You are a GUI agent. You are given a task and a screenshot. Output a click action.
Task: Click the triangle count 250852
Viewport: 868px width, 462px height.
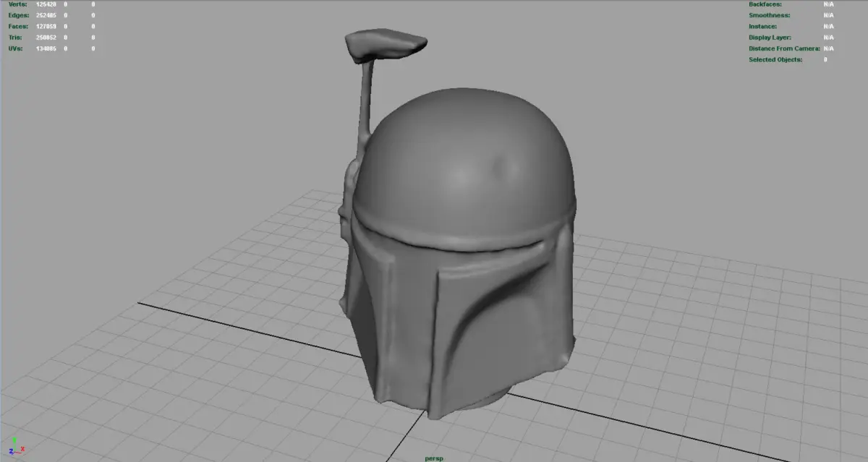46,38
